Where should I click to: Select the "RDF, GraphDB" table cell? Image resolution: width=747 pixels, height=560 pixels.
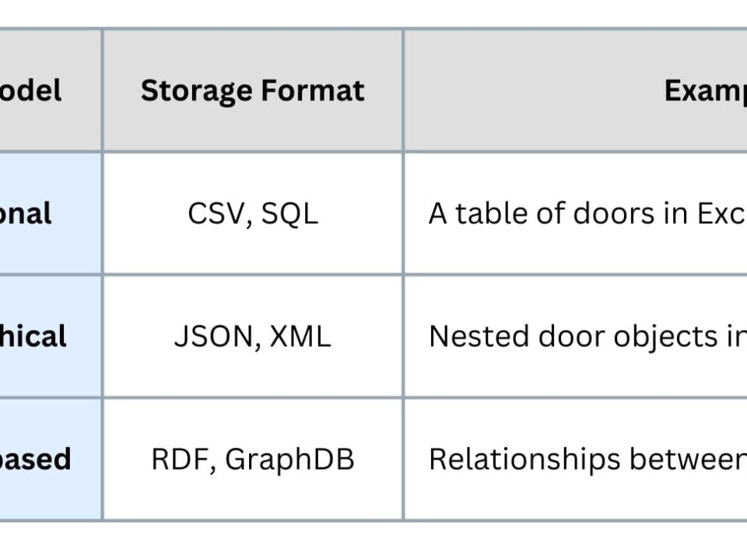point(252,459)
